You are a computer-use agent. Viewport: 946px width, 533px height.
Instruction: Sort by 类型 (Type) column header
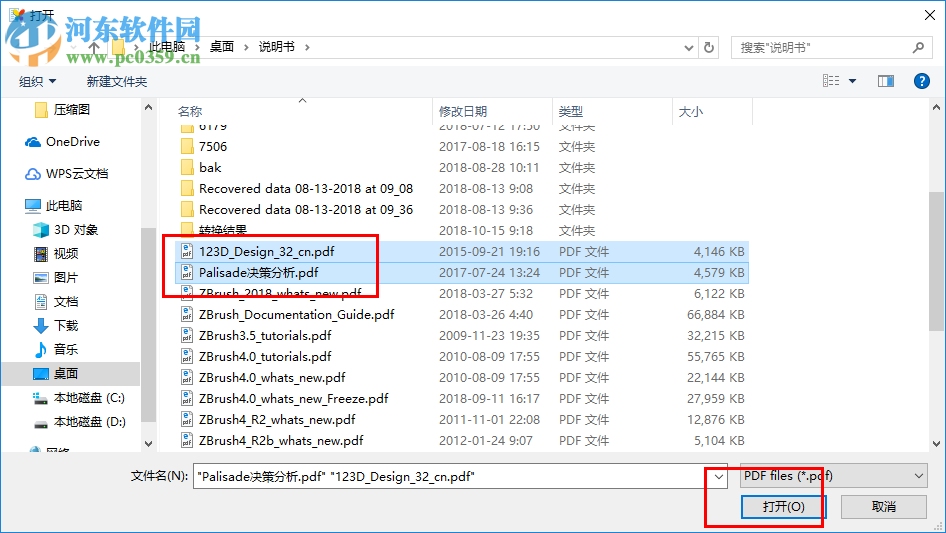[x=571, y=112]
